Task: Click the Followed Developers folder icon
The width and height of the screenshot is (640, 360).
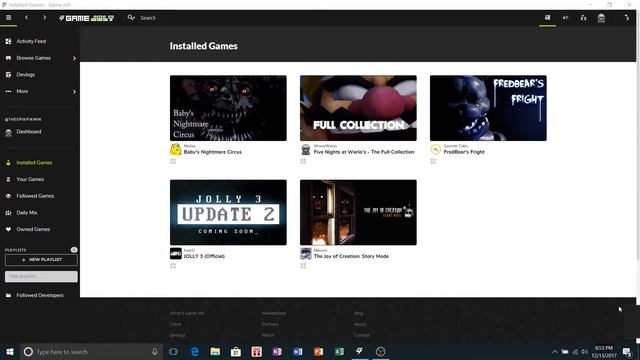Action: tap(8, 295)
